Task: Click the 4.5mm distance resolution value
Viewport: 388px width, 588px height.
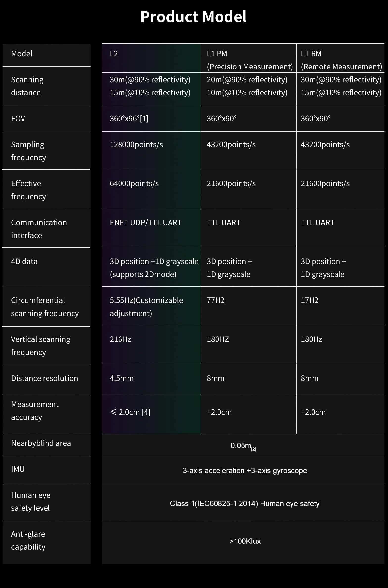Action: 122,378
